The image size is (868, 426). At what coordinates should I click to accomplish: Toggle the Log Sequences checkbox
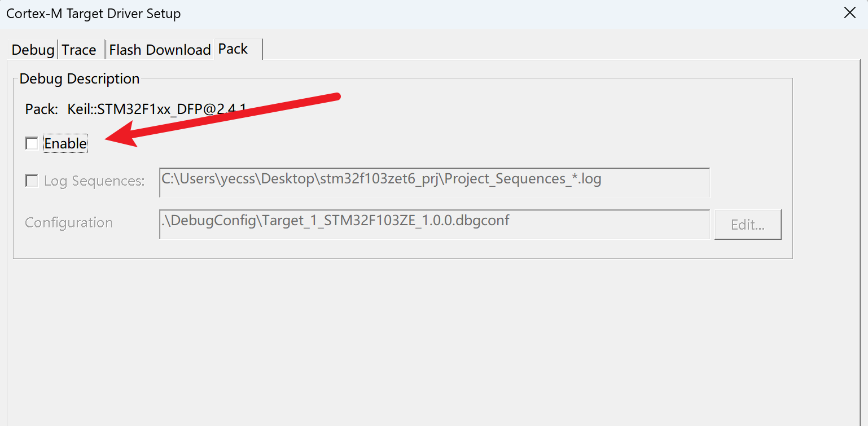tap(32, 181)
